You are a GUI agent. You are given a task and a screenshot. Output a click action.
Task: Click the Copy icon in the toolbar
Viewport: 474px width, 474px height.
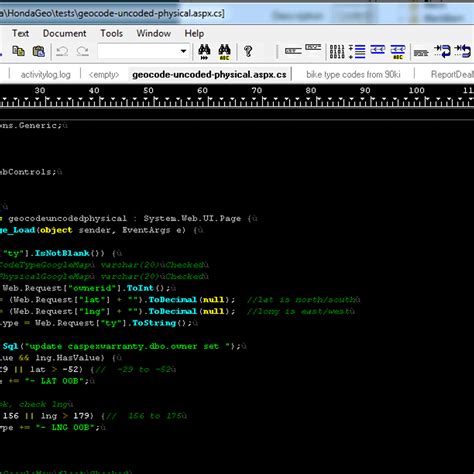click(x=18, y=51)
